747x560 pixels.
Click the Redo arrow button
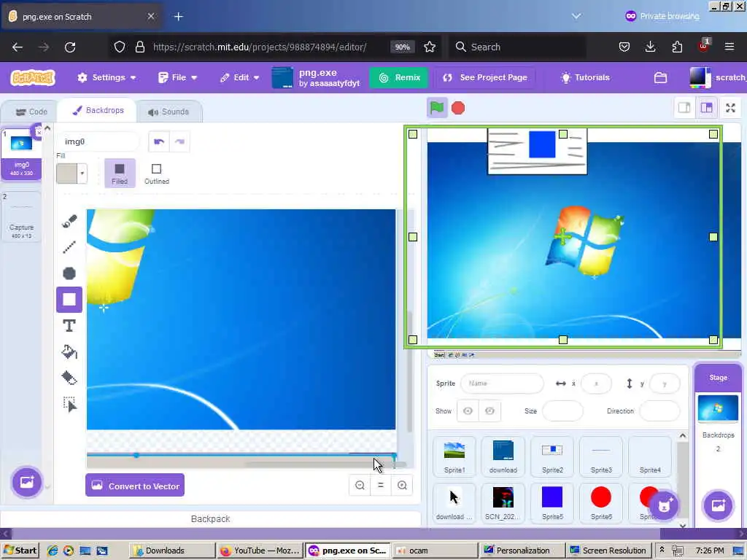(179, 141)
